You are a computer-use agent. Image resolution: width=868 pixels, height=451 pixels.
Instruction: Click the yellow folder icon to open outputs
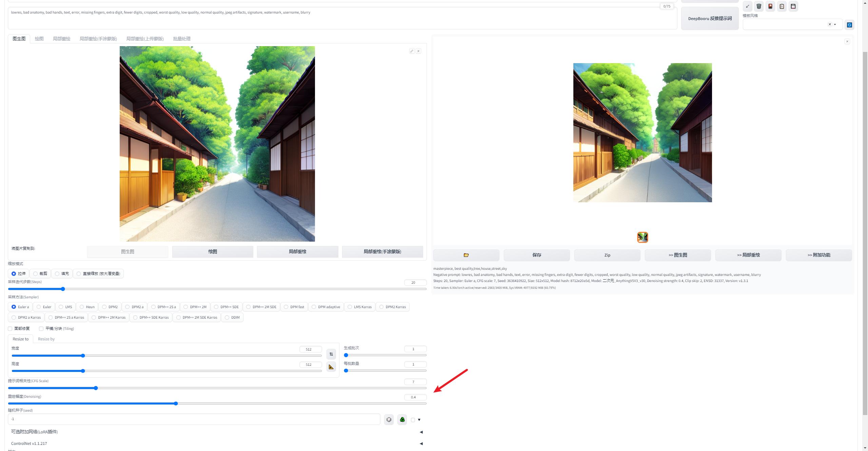[466, 255]
